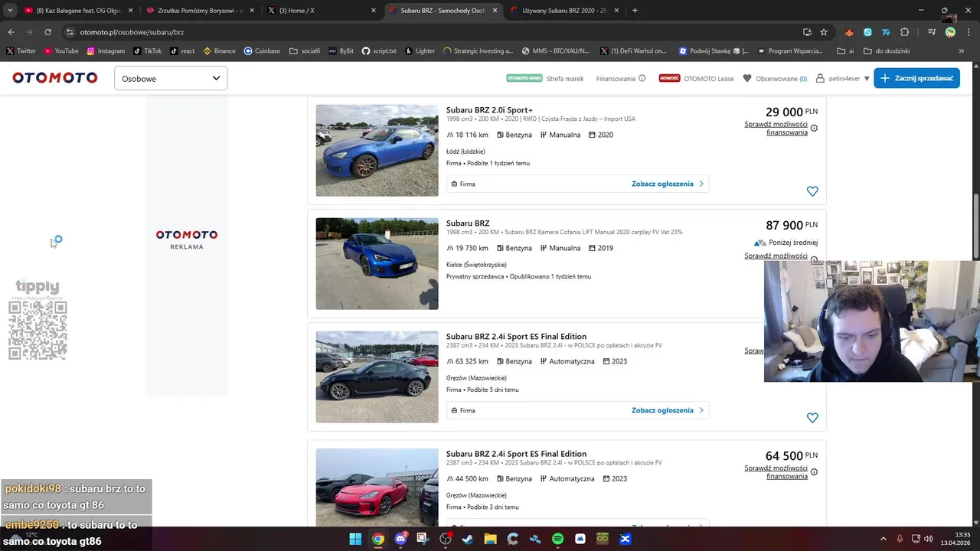The height and width of the screenshot is (551, 980).
Task: Check financing options for 64 500 PLN car
Action: [x=776, y=471]
